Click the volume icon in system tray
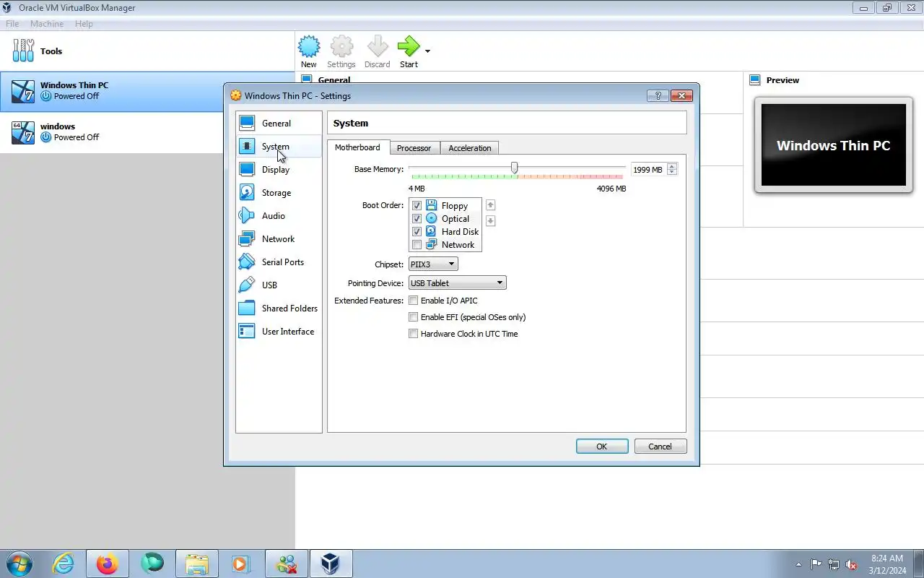 [851, 564]
